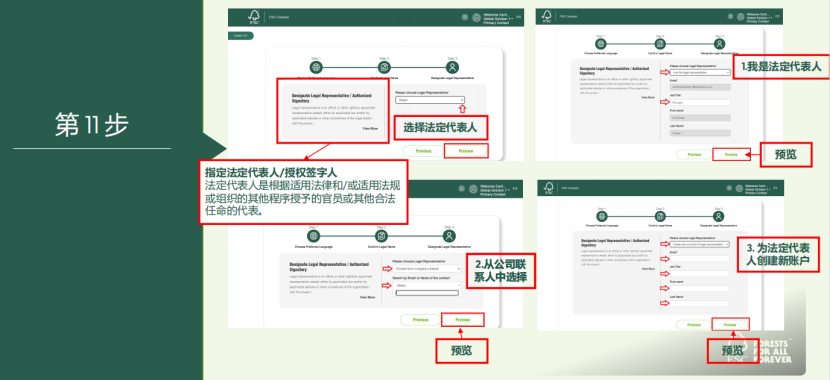Screen dimensions: 830x380
Task: Select Step 1 globe icon in top-right screenshot
Action: [601, 44]
